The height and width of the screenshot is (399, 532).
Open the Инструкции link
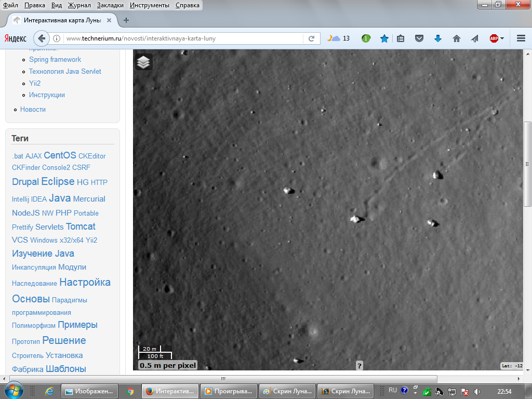pos(47,95)
